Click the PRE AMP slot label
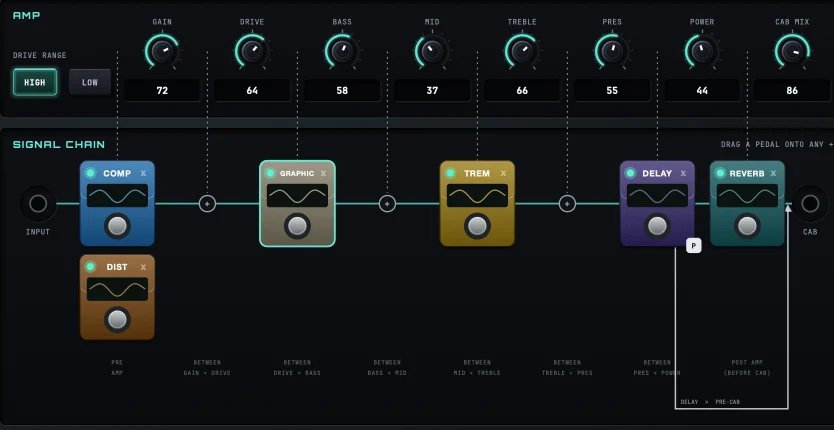 117,368
